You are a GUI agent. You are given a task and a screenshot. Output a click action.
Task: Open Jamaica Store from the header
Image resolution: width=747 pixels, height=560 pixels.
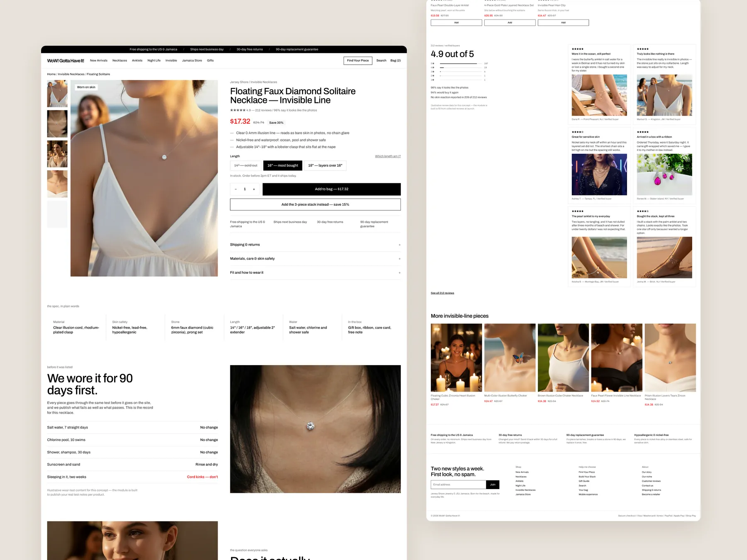192,61
